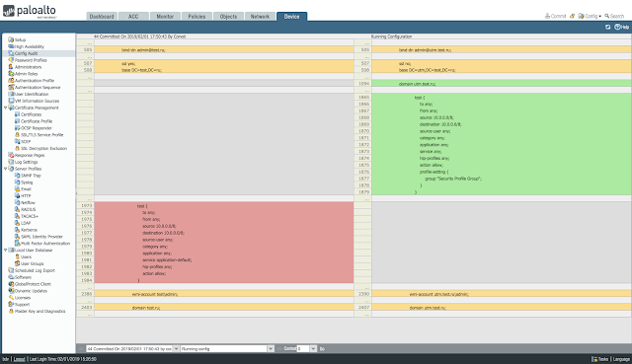Viewport: 632px width, 364px height.
Task: Click the Logout link in status bar
Action: click(x=20, y=359)
